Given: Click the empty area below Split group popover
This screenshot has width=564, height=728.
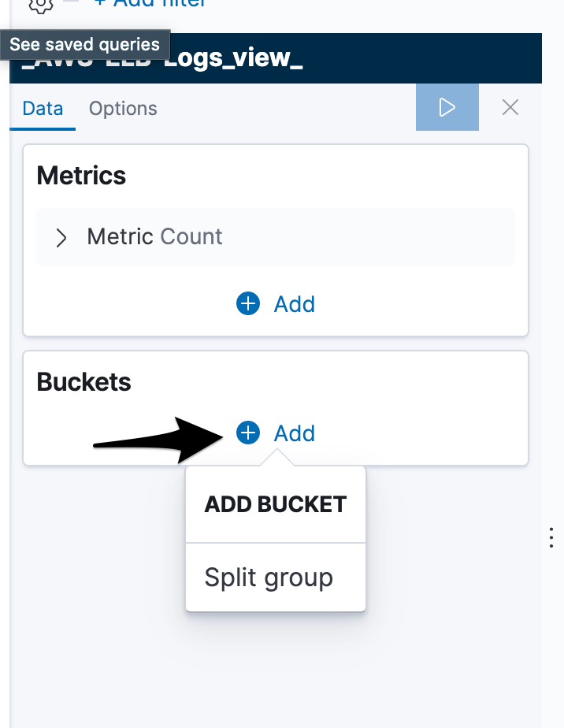Looking at the screenshot, I should [x=276, y=669].
